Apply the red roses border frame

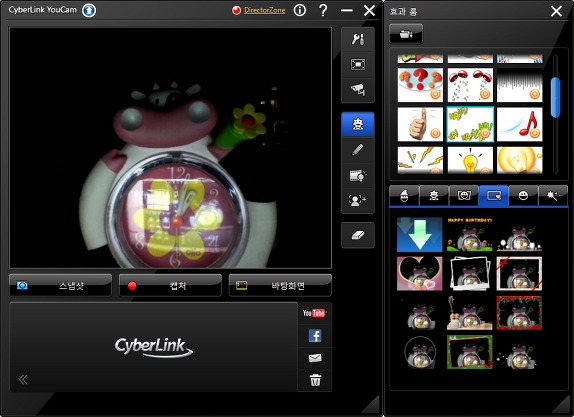coord(519,313)
